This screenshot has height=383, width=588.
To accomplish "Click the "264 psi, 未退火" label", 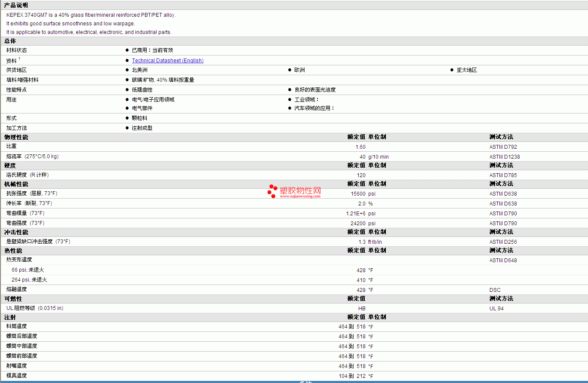I will click(x=29, y=280).
